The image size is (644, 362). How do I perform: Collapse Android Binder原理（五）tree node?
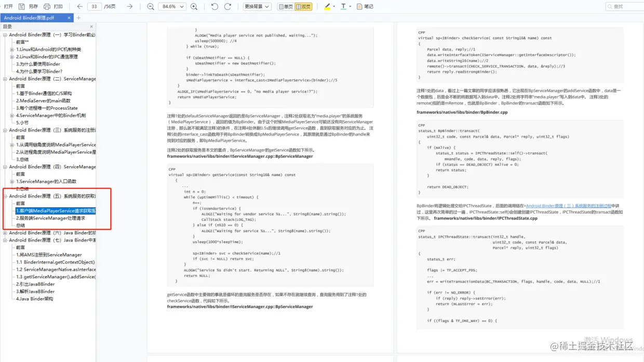point(5,196)
